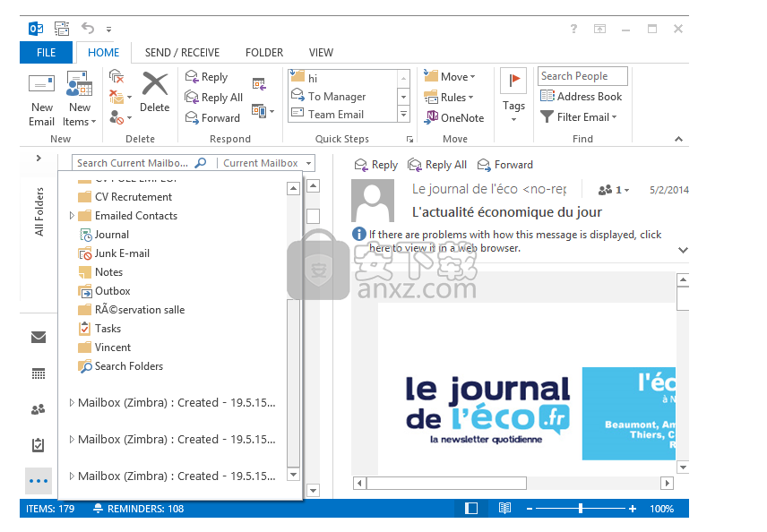Image resolution: width=767 pixels, height=532 pixels.
Task: Expand the Emailed Contacts folder
Action: [72, 216]
